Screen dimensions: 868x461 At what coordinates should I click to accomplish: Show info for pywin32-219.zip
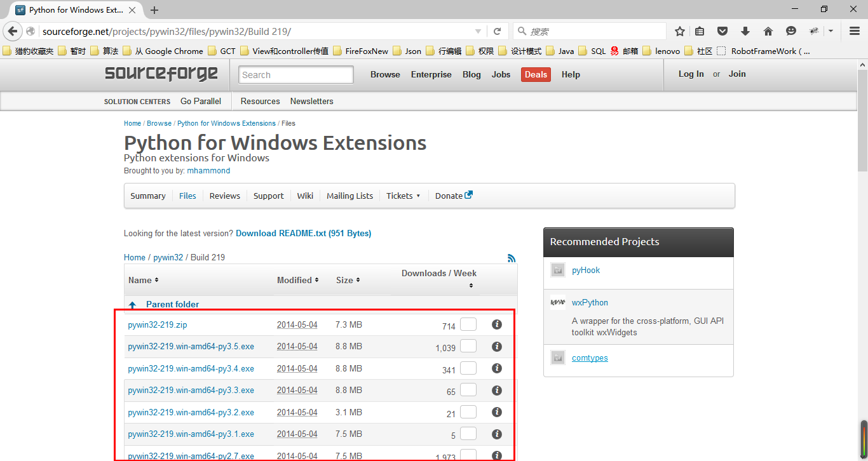(497, 324)
